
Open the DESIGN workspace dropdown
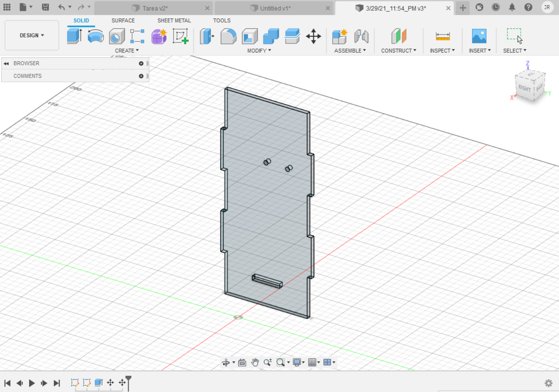32,36
